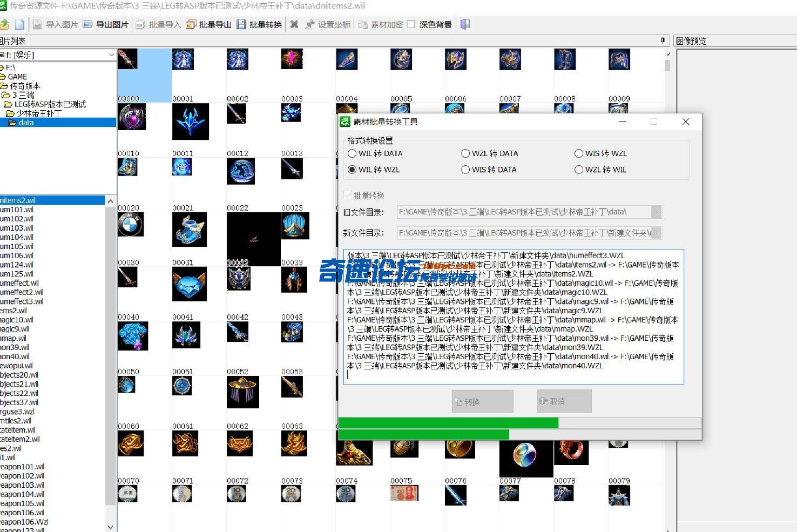The height and width of the screenshot is (532, 797).
Task: Click 取消 cancel button
Action: 564,401
